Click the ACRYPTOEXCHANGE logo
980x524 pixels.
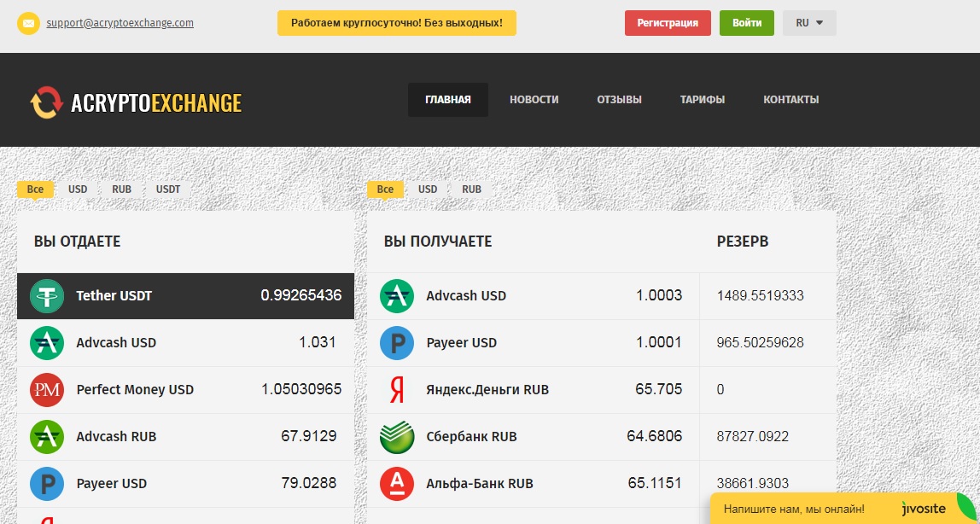[136, 102]
